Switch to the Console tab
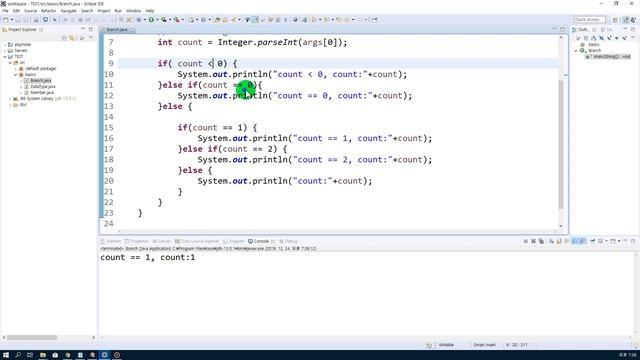Screen dimensions: 640x360 [x=261, y=241]
